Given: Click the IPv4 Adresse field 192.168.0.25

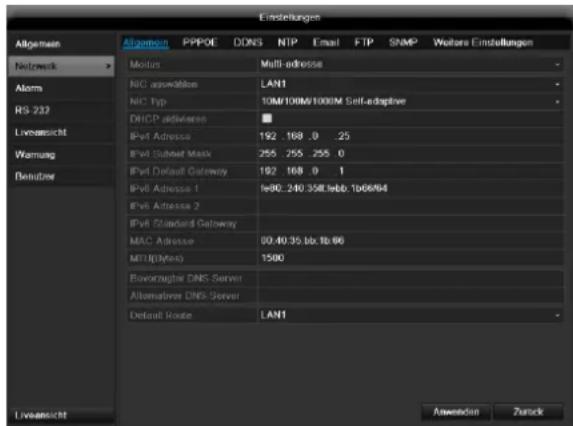Looking at the screenshot, I should tap(410, 136).
